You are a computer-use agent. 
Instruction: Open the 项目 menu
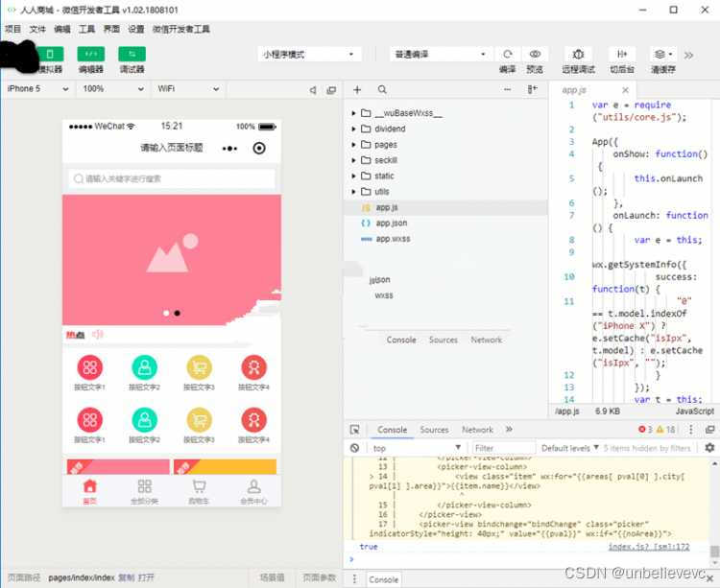pos(12,29)
